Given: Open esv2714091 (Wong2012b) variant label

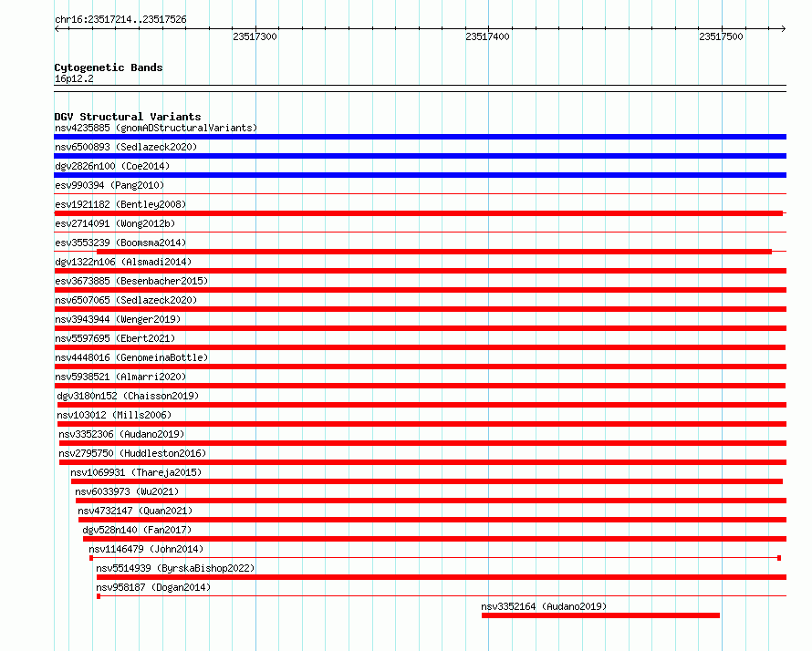Looking at the screenshot, I should coord(115,223).
